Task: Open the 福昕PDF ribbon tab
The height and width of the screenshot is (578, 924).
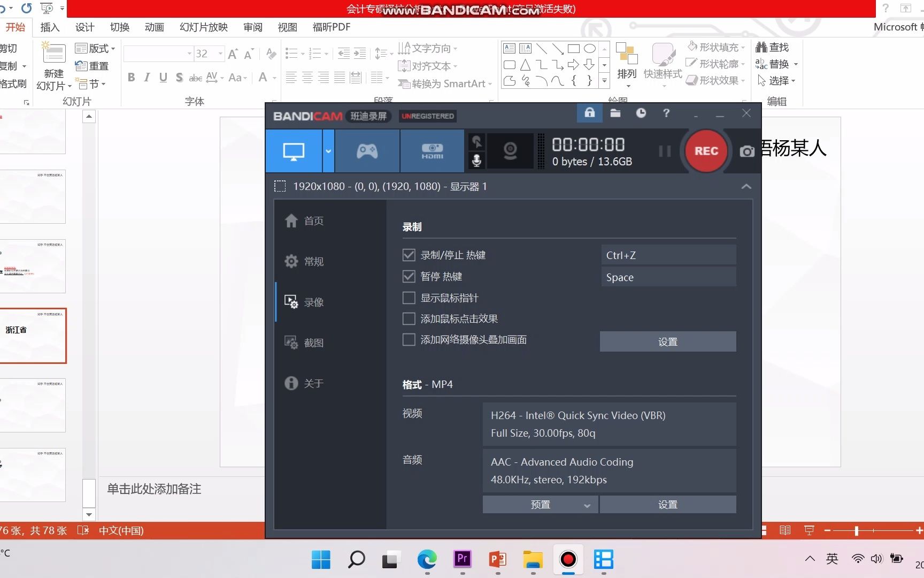Action: [332, 27]
